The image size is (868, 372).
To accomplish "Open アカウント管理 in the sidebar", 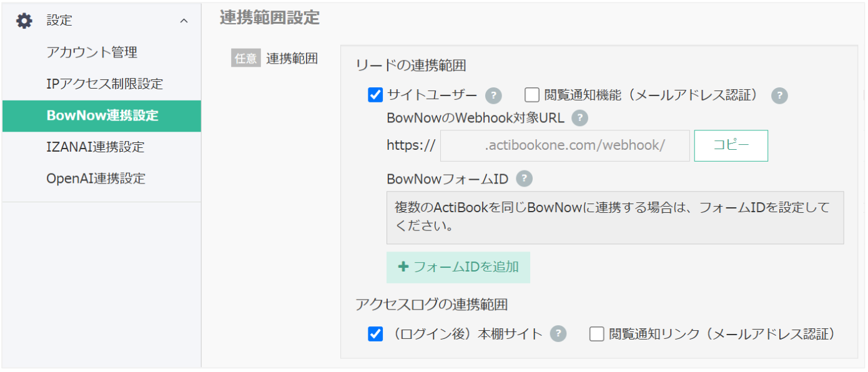I will [92, 52].
